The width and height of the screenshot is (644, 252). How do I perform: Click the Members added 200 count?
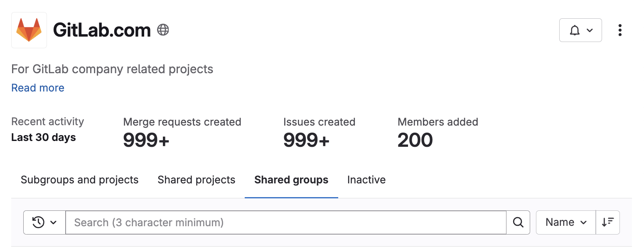coord(415,141)
